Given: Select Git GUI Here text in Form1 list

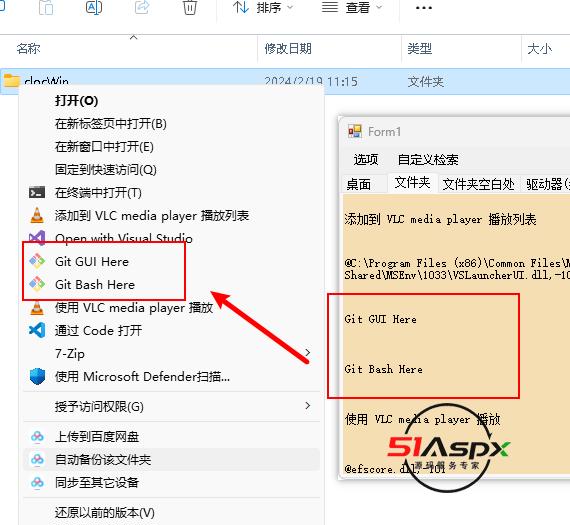Looking at the screenshot, I should (380, 319).
